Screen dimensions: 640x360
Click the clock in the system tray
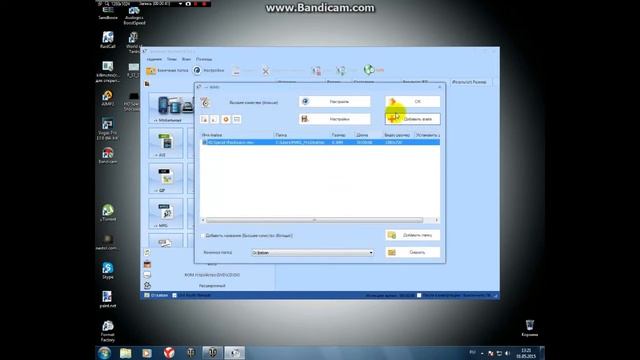point(526,353)
